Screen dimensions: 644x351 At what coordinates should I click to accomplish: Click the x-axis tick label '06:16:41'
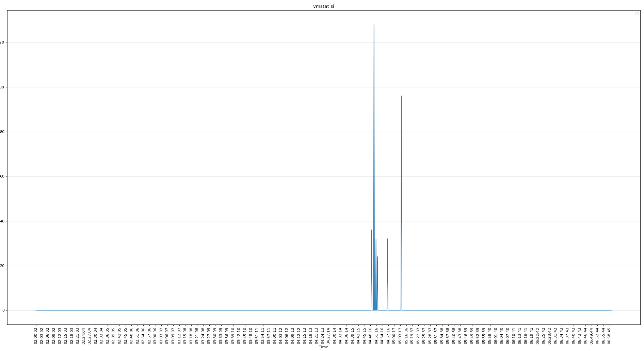click(526, 336)
